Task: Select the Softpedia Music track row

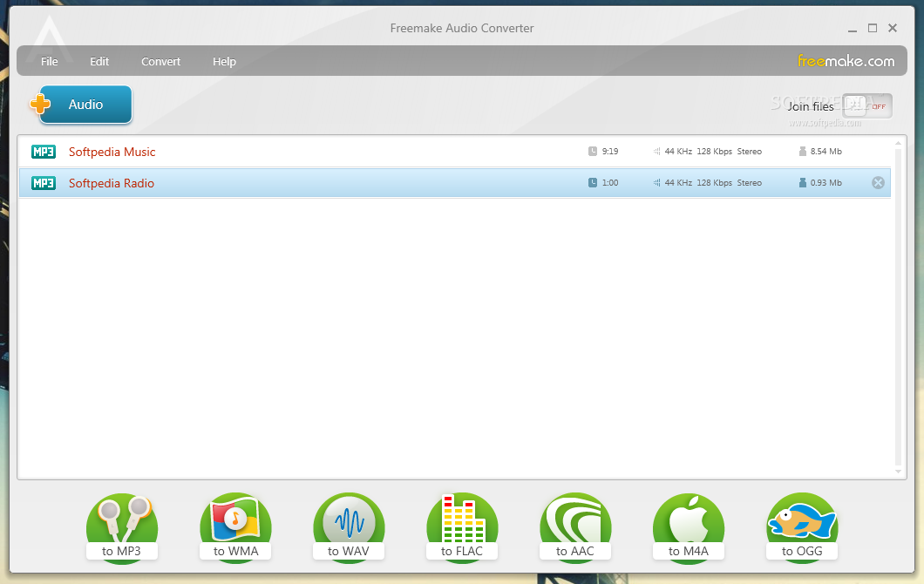Action: pos(349,151)
